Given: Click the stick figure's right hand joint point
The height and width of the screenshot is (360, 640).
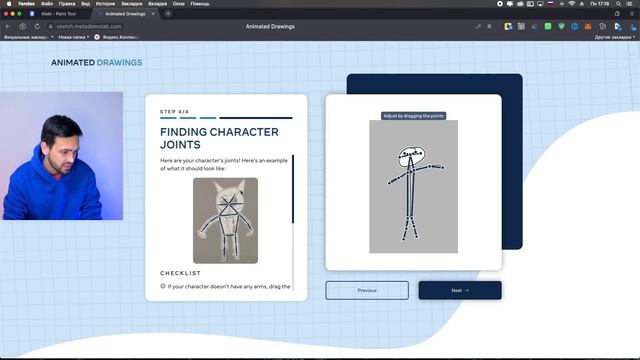Looking at the screenshot, I should pyautogui.click(x=443, y=167).
